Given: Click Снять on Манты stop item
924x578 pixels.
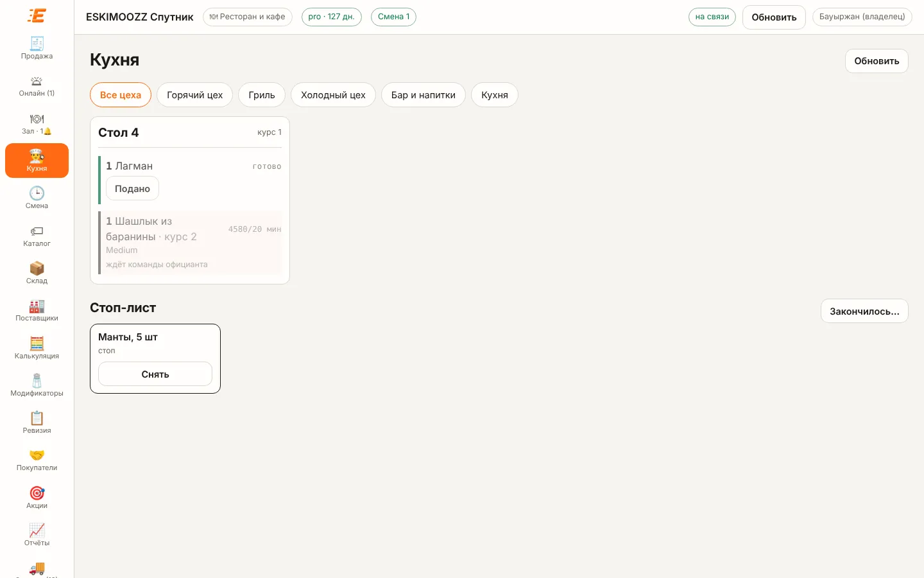Looking at the screenshot, I should [155, 374].
